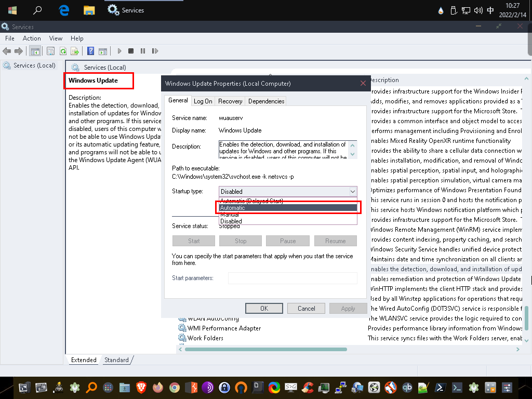Click the OK button
This screenshot has height=399, width=532.
click(x=264, y=309)
